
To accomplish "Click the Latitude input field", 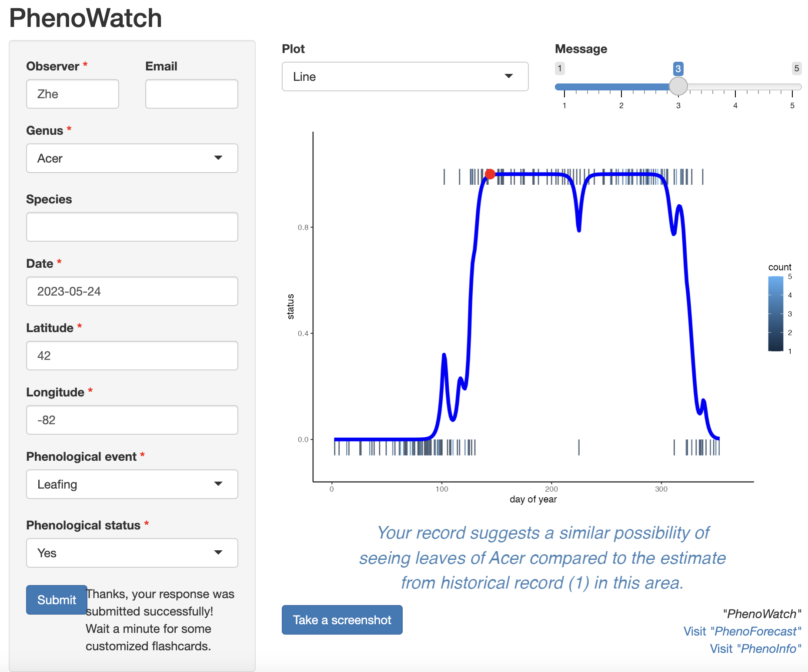I will [132, 356].
